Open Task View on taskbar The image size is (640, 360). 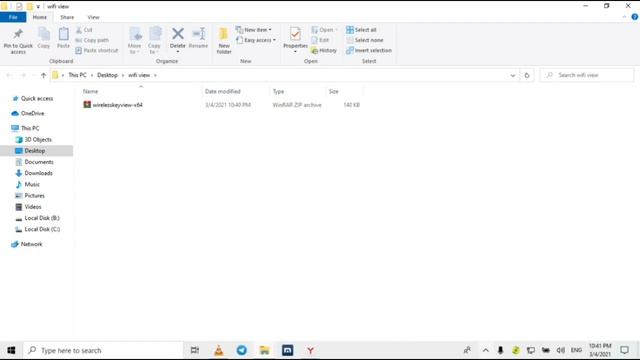(x=195, y=350)
